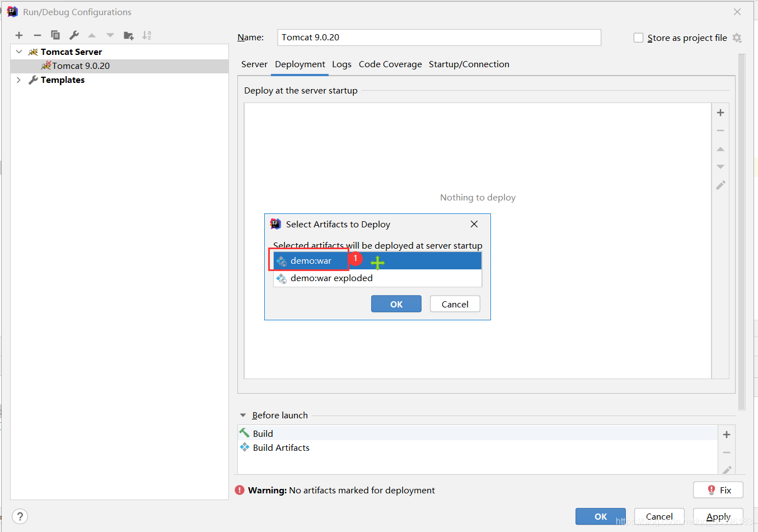Click main OK button at bottom
Viewport: 758px width, 532px height.
pyautogui.click(x=601, y=516)
